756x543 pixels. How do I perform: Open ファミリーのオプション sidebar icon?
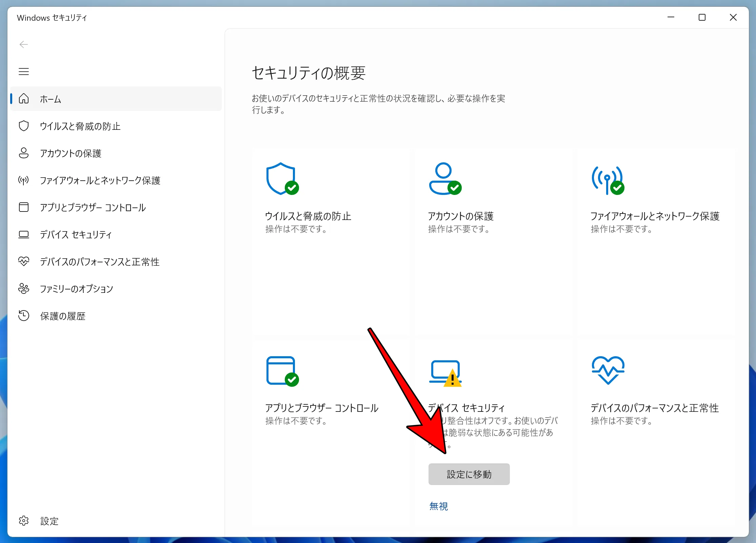(x=23, y=288)
